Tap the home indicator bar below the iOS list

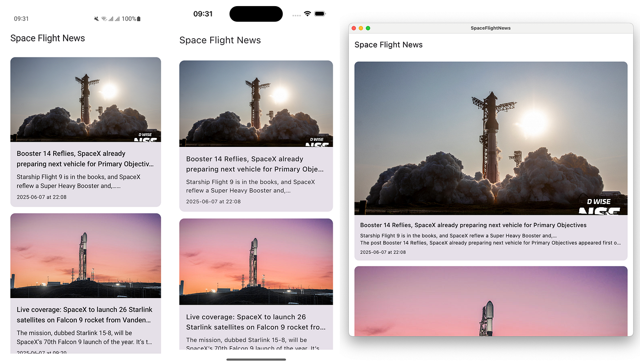tap(256, 359)
